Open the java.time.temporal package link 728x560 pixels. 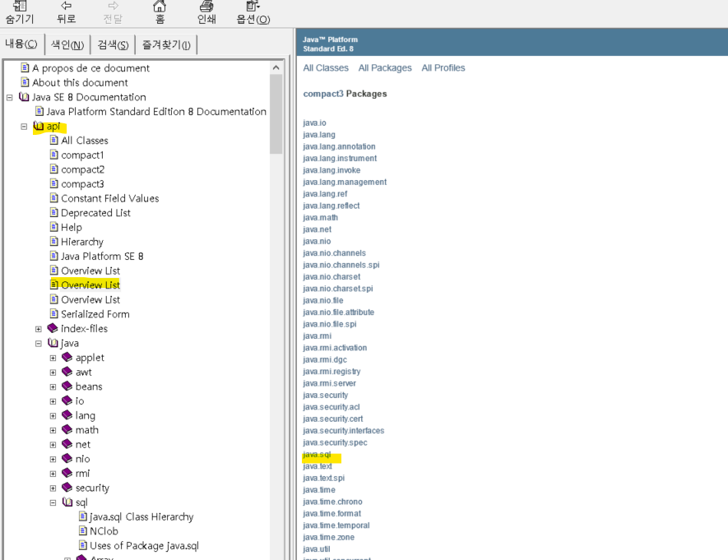click(x=336, y=525)
